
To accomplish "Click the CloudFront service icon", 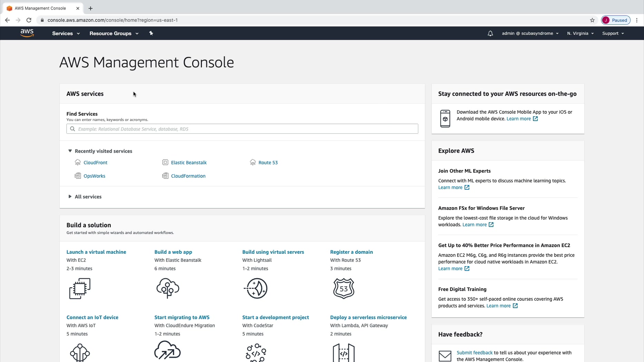I will (78, 162).
